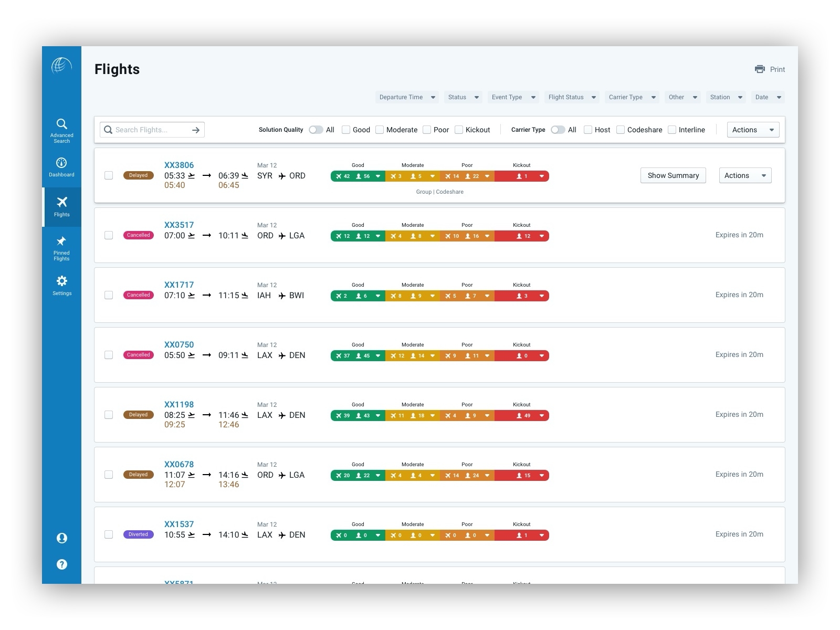
Task: Open flight XX1537 details link
Action: tap(178, 523)
